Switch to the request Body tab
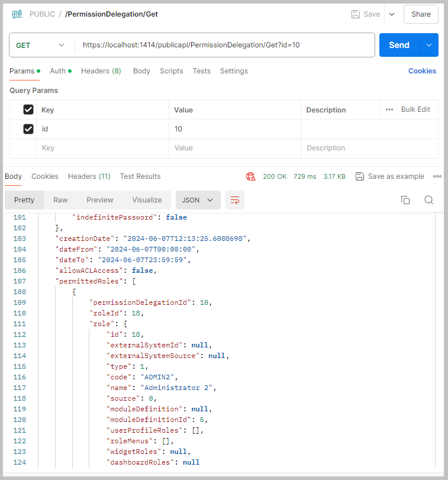This screenshot has height=480, width=448. [x=141, y=71]
